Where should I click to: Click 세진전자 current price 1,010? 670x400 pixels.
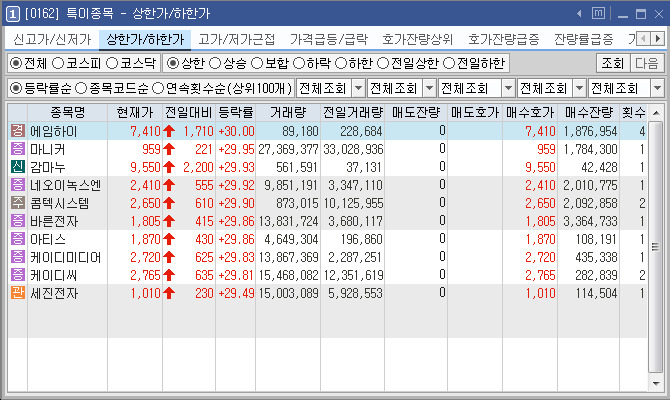pyautogui.click(x=145, y=293)
